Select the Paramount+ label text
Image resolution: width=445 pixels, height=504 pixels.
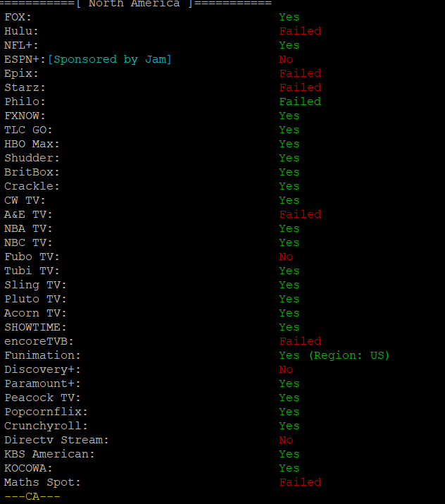[x=42, y=383]
